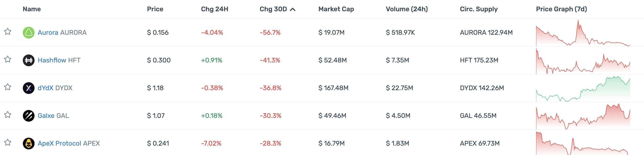Click the Hashflow coin logo icon

(28, 60)
